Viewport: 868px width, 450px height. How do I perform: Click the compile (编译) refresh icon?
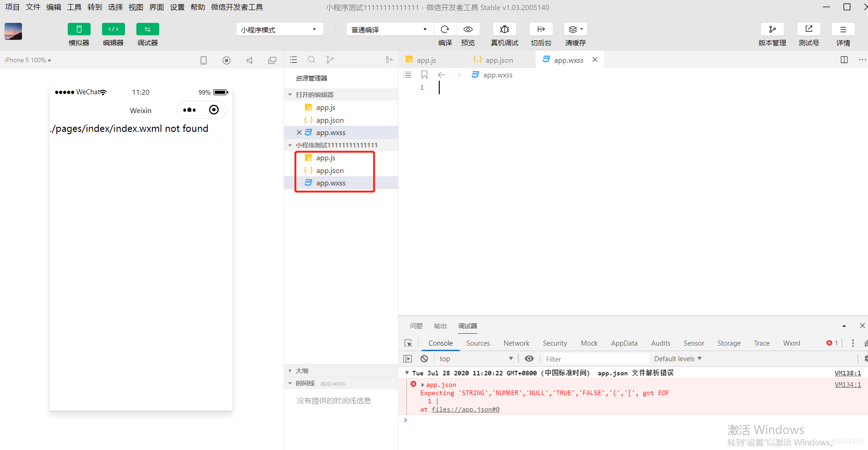tap(445, 29)
